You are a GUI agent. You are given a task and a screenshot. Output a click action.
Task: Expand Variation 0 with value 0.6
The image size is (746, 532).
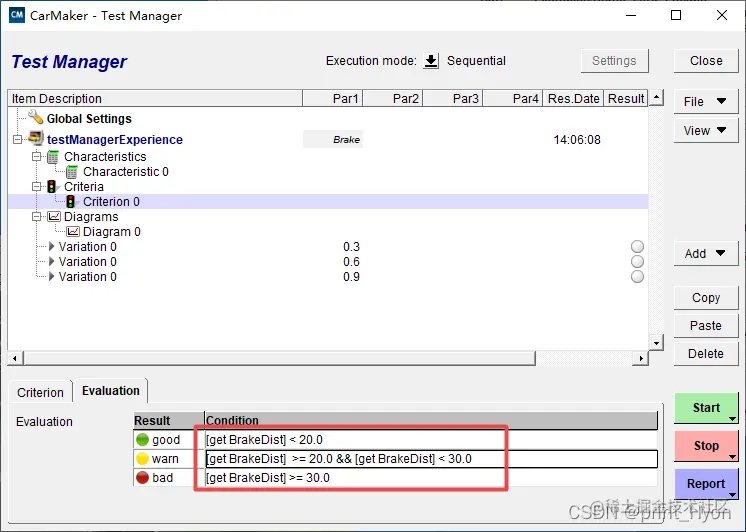[51, 262]
